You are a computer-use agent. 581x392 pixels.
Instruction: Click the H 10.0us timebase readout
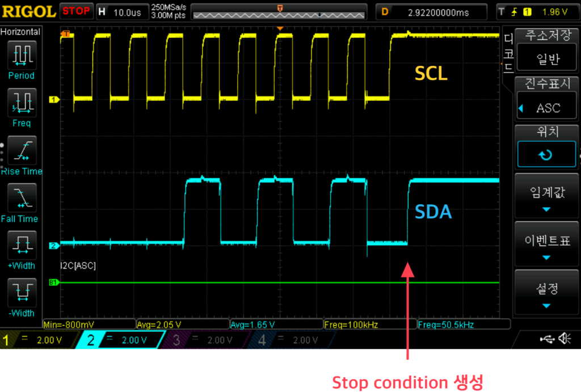(122, 12)
